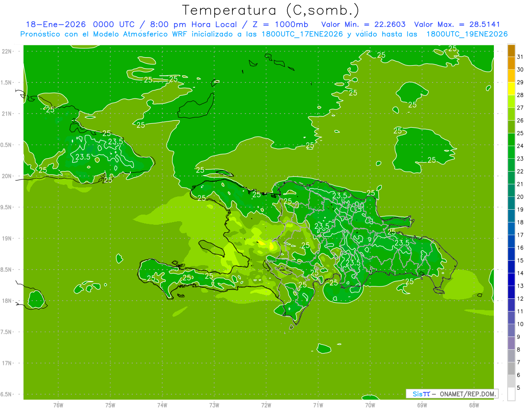532x411 pixels.
Task: Select the '1800UTC_19ENE2026' valid-until time text
Action: 467,34
